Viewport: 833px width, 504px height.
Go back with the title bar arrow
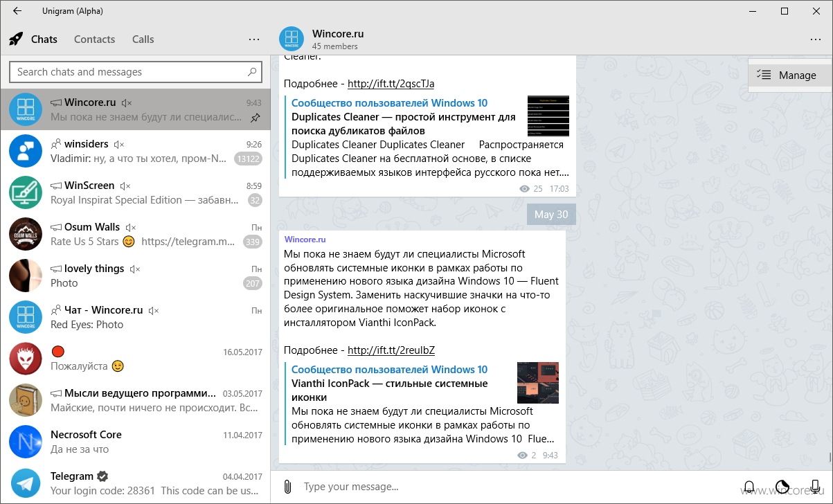(x=17, y=11)
